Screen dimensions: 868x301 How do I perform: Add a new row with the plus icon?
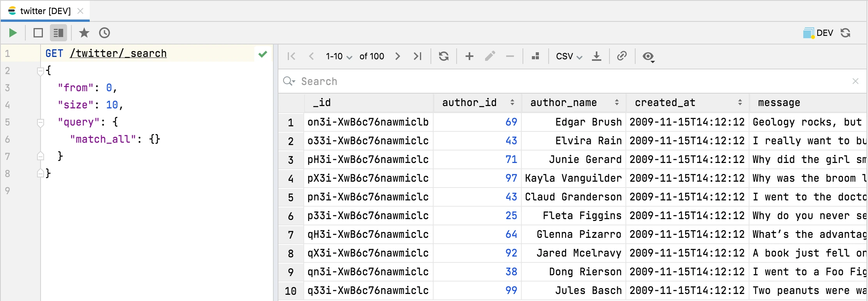click(x=469, y=56)
